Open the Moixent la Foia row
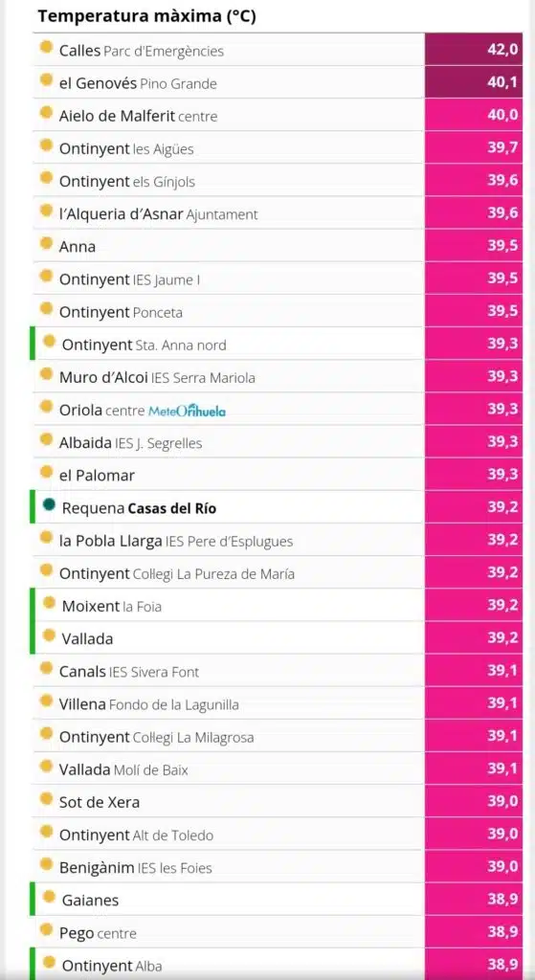The image size is (535, 980). click(x=277, y=605)
